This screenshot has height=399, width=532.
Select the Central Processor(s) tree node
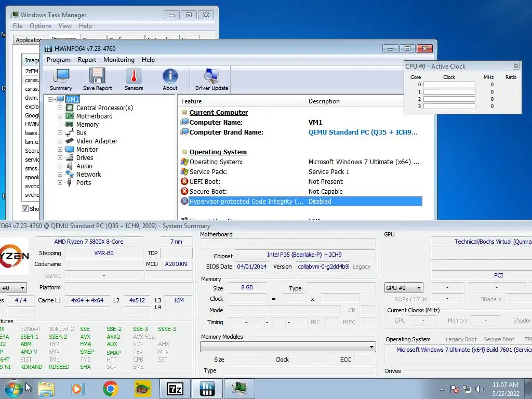104,108
